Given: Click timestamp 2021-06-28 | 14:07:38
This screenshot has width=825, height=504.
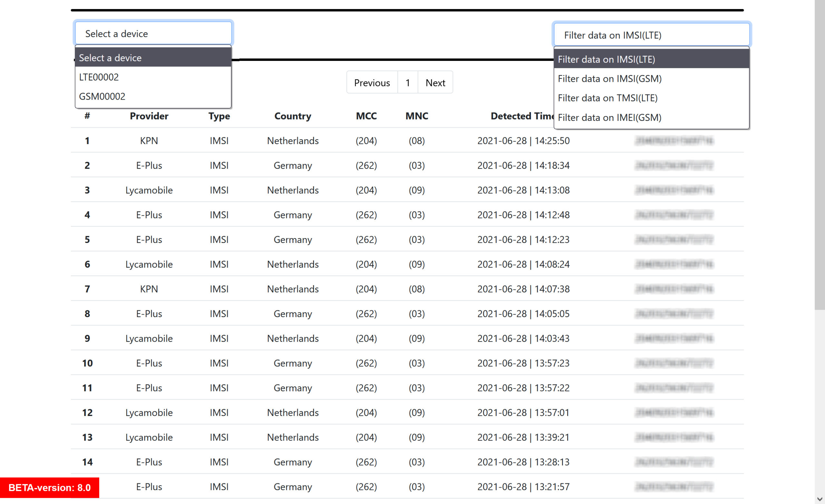Looking at the screenshot, I should point(523,289).
